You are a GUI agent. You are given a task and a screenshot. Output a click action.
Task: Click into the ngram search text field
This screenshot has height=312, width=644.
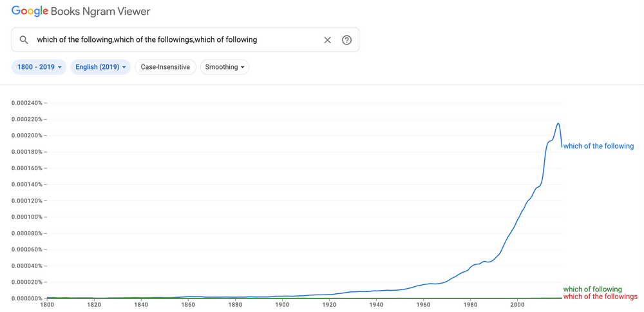(x=174, y=40)
